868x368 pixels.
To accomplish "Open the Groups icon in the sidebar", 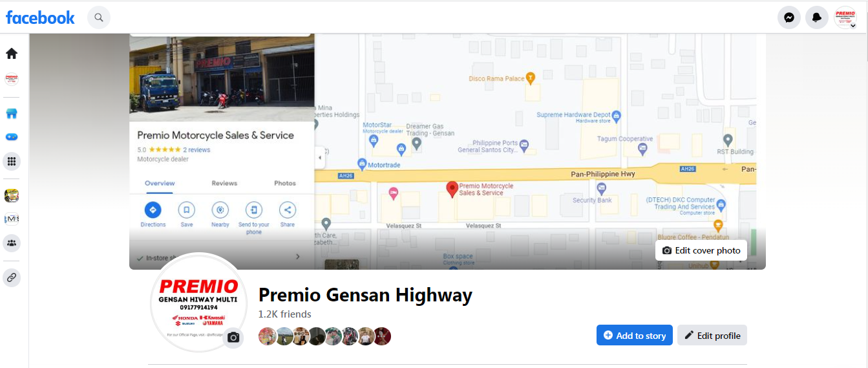I will pos(12,244).
